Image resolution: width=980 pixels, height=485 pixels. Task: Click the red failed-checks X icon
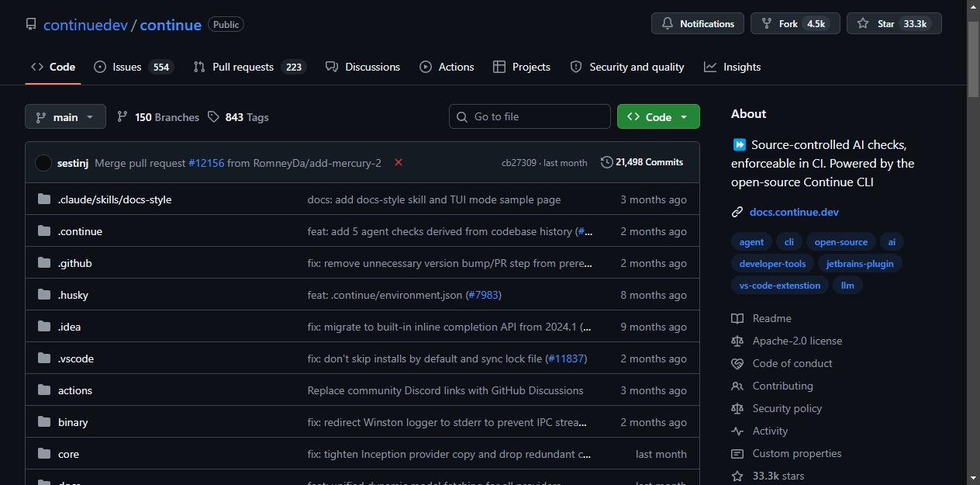coord(399,162)
